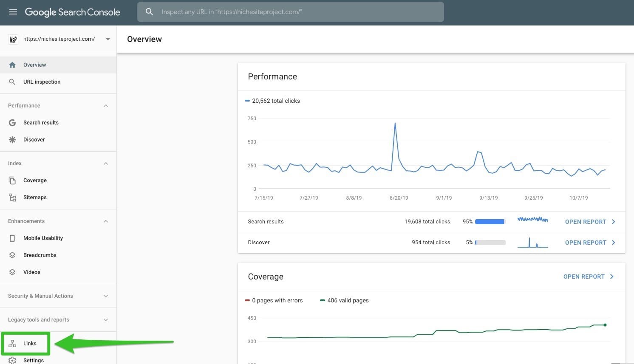Open Discover in sidebar
Image resolution: width=634 pixels, height=364 pixels.
58,140
